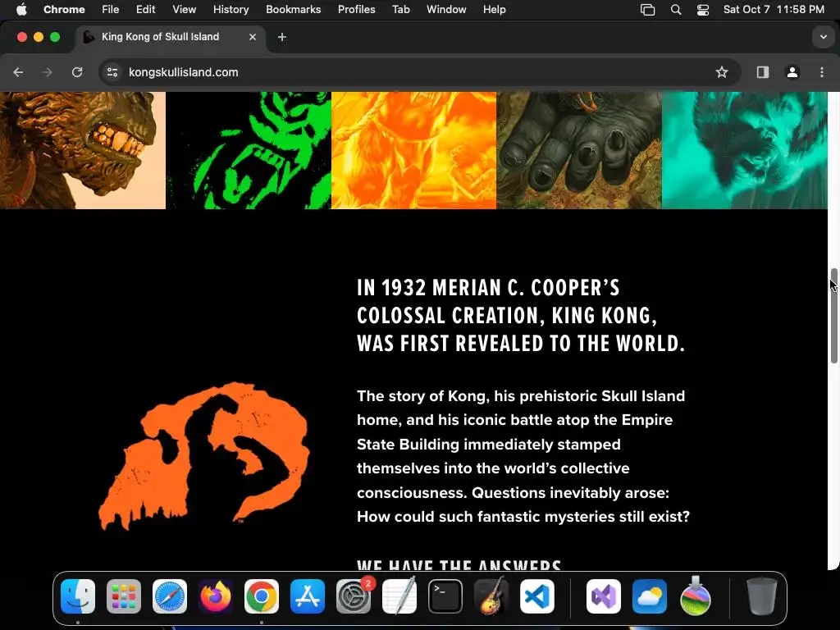Open the Apple menu
Image resolution: width=840 pixels, height=630 pixels.
point(21,10)
